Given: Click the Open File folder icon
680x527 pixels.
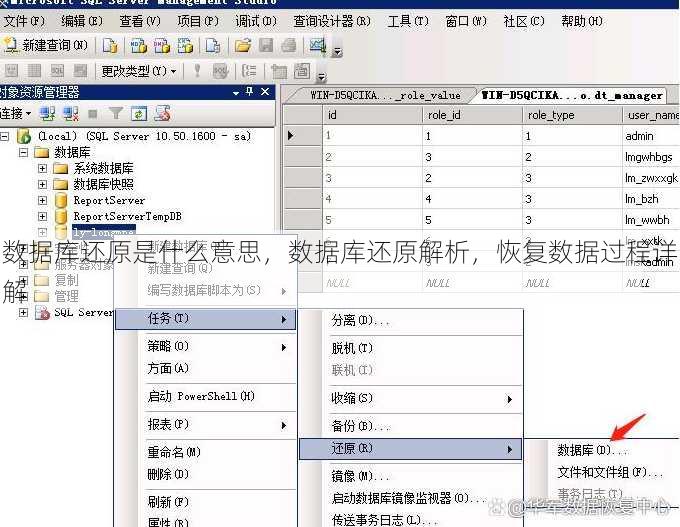Looking at the screenshot, I should click(243, 45).
